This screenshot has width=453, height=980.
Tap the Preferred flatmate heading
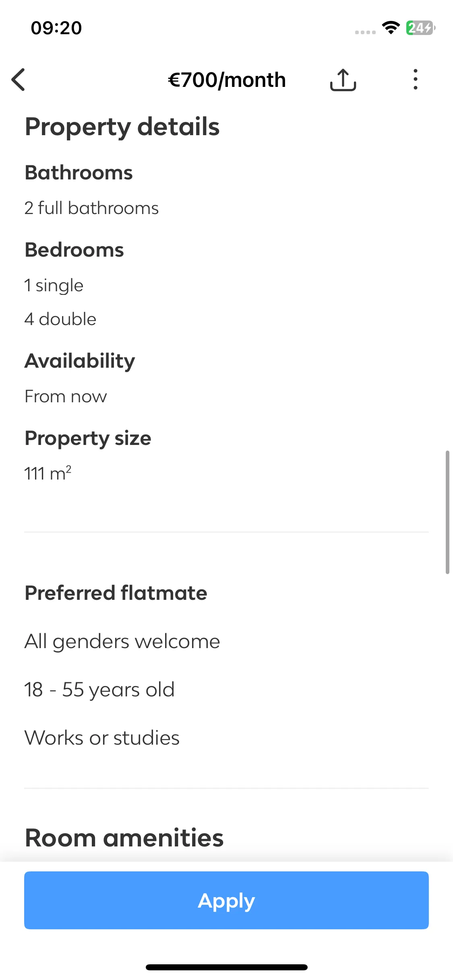116,593
